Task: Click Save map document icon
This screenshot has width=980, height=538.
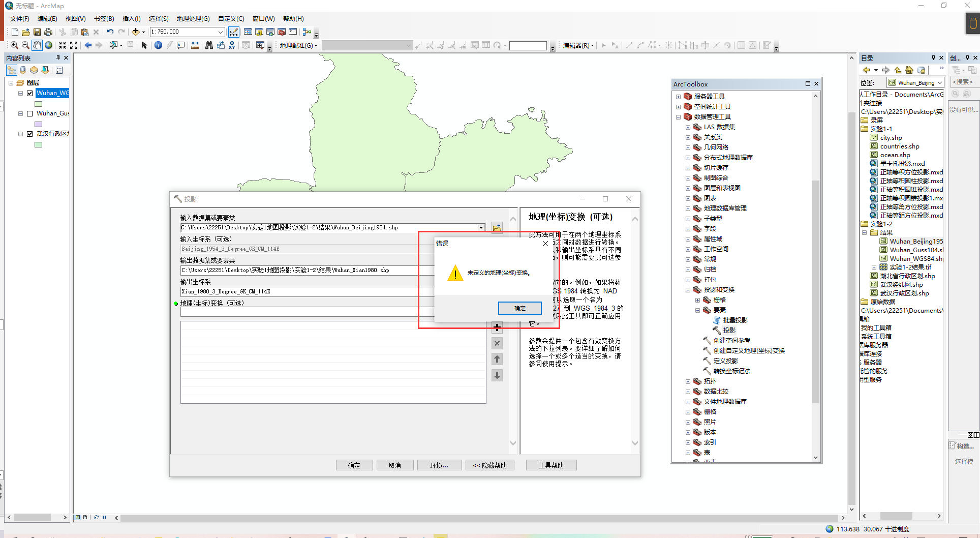Action: 37,32
